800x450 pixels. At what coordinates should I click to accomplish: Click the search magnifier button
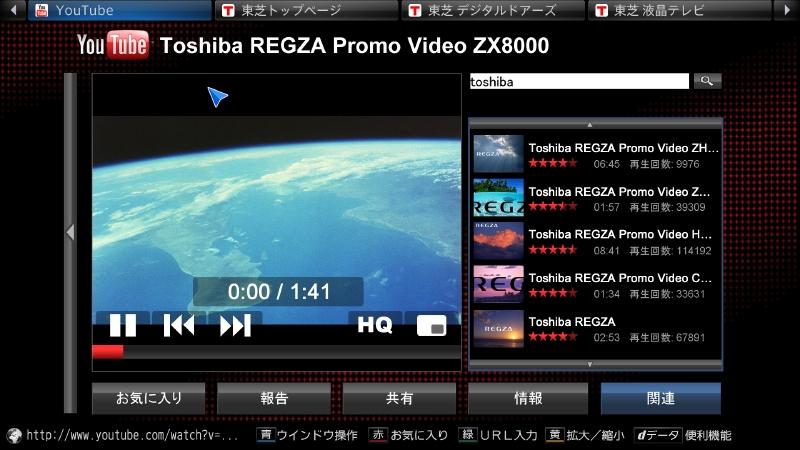click(x=707, y=81)
